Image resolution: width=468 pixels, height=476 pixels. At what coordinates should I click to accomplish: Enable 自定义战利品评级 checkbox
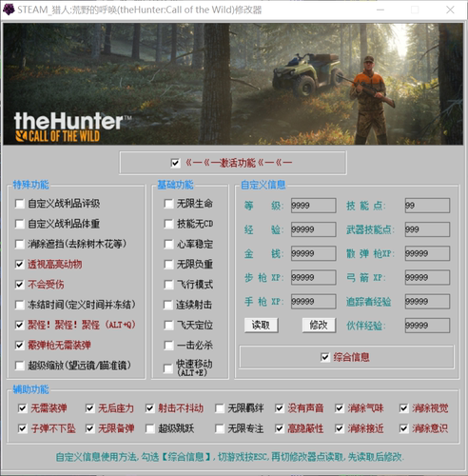click(20, 204)
